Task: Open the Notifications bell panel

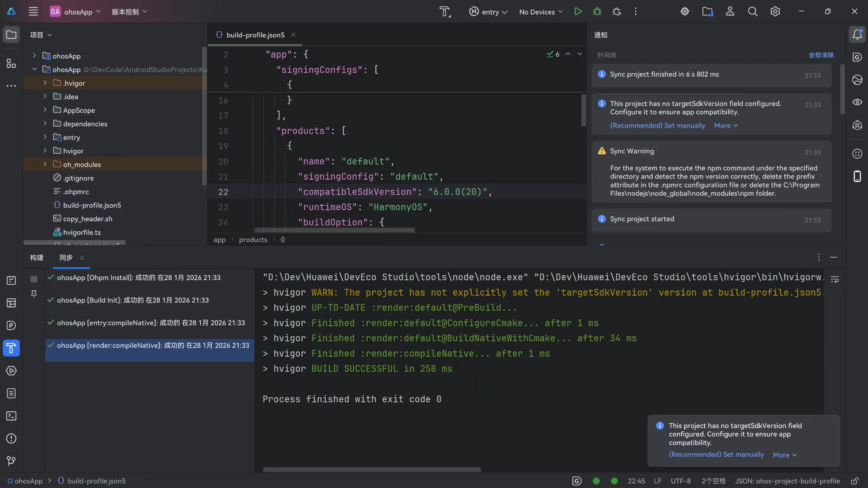Action: pos(857,34)
